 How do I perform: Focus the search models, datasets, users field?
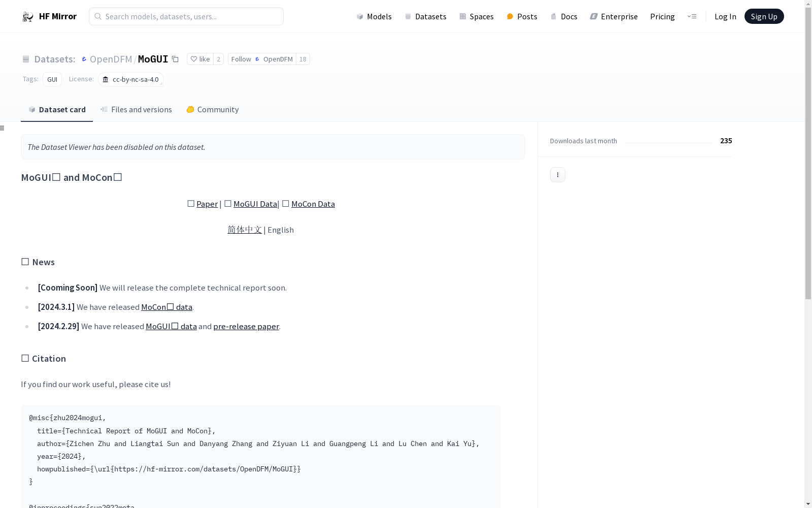(x=186, y=16)
